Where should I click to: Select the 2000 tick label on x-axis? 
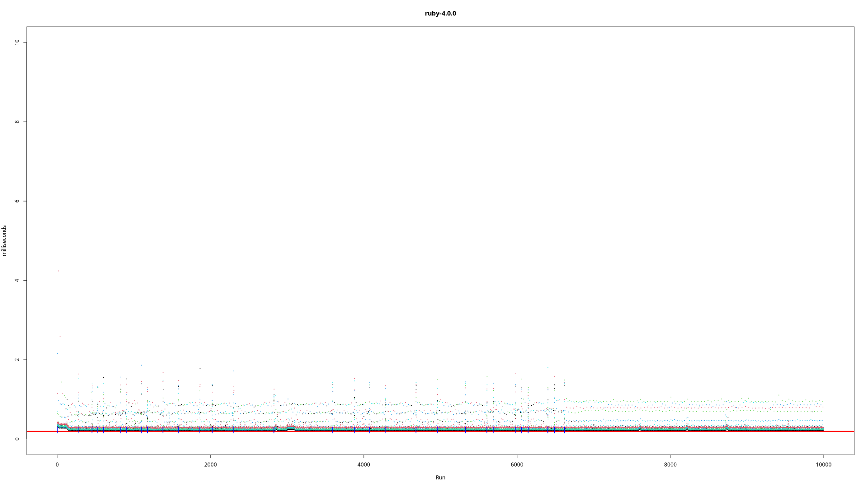point(210,465)
